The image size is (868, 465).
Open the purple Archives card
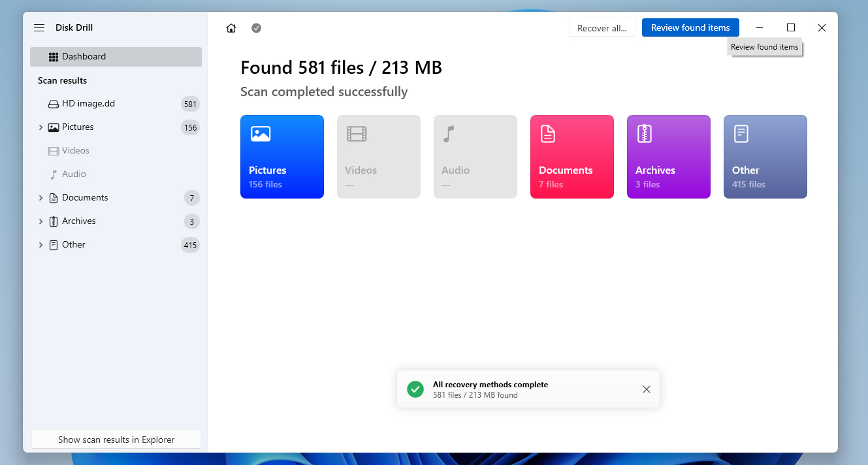tap(669, 157)
